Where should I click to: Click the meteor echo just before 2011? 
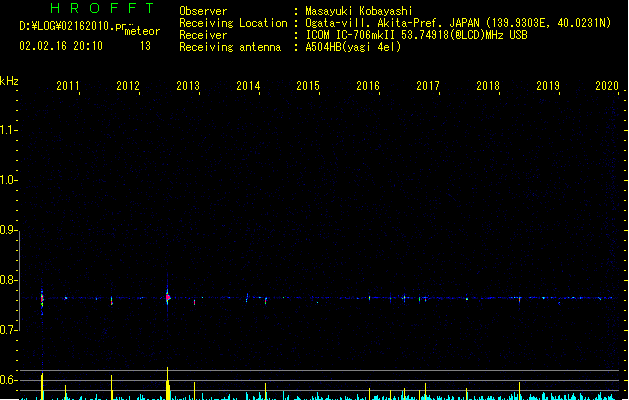click(42, 299)
